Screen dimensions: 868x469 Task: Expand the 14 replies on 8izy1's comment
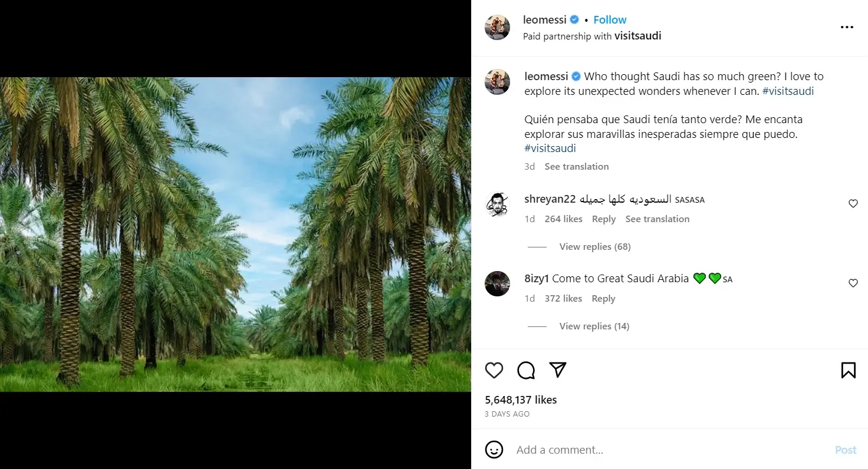pos(594,326)
